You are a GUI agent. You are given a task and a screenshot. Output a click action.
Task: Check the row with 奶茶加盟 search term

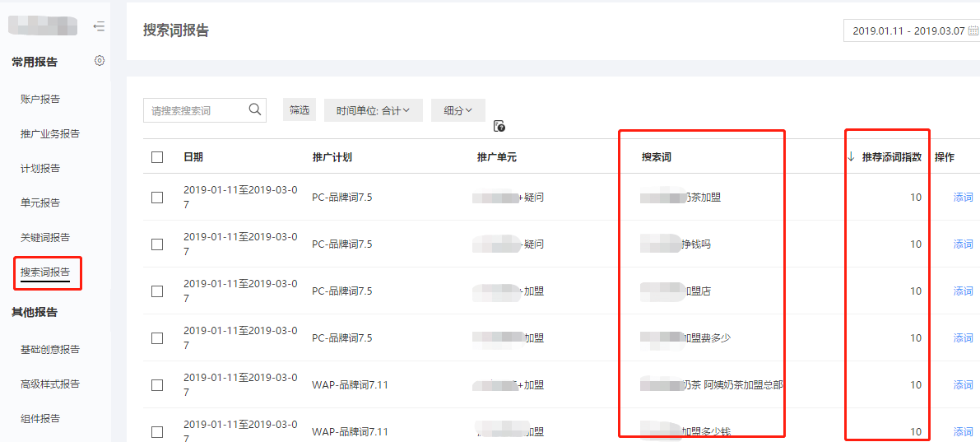[157, 198]
